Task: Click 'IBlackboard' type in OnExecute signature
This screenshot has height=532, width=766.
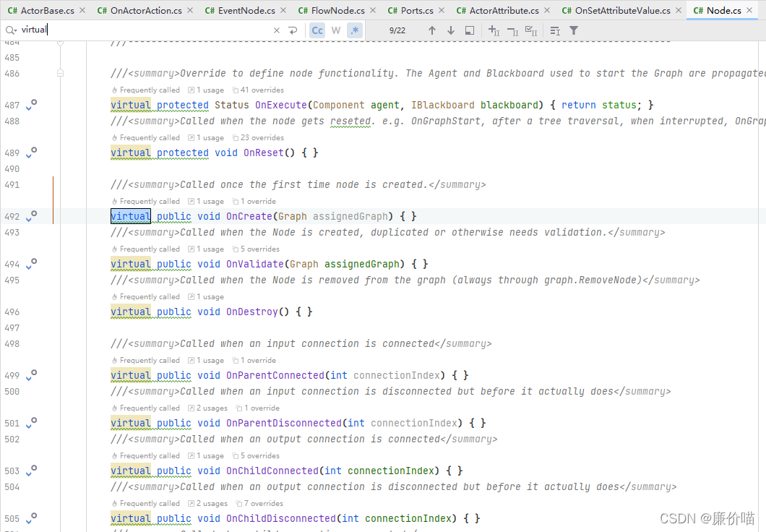Action: (x=442, y=105)
